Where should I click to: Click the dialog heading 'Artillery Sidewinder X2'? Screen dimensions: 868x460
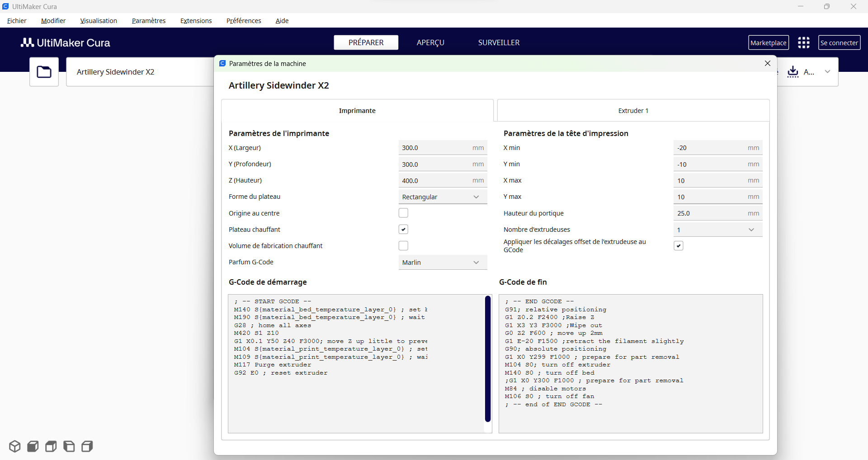coord(279,85)
